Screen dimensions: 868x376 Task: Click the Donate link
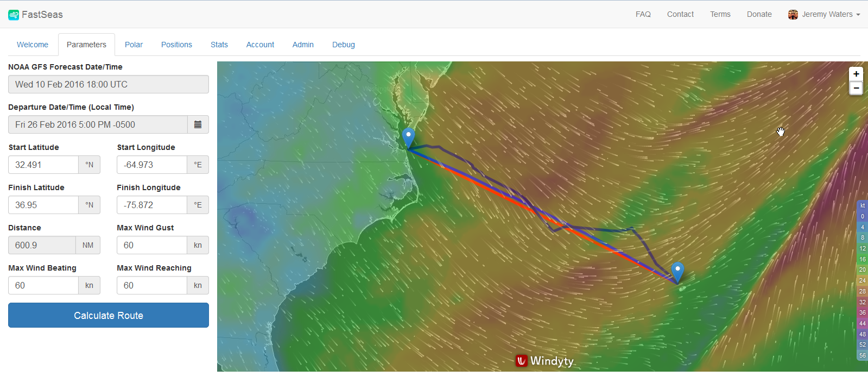coord(759,14)
